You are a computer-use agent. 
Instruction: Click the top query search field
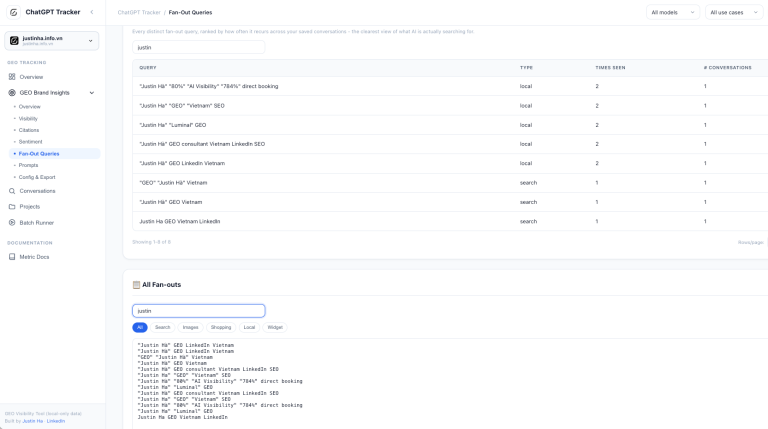198,48
